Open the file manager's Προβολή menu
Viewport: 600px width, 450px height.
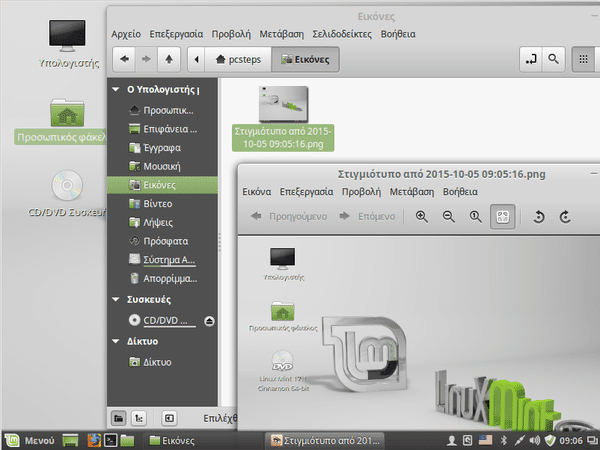coord(231,34)
